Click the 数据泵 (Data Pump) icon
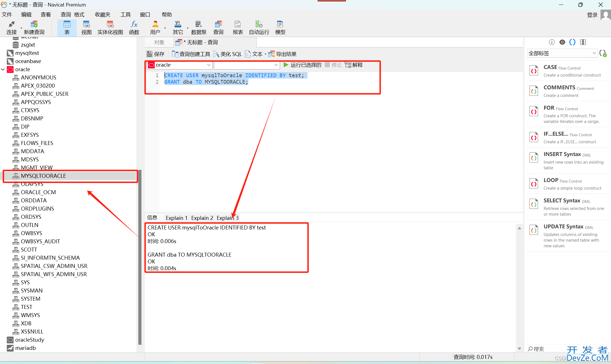611x364 pixels. (x=199, y=28)
